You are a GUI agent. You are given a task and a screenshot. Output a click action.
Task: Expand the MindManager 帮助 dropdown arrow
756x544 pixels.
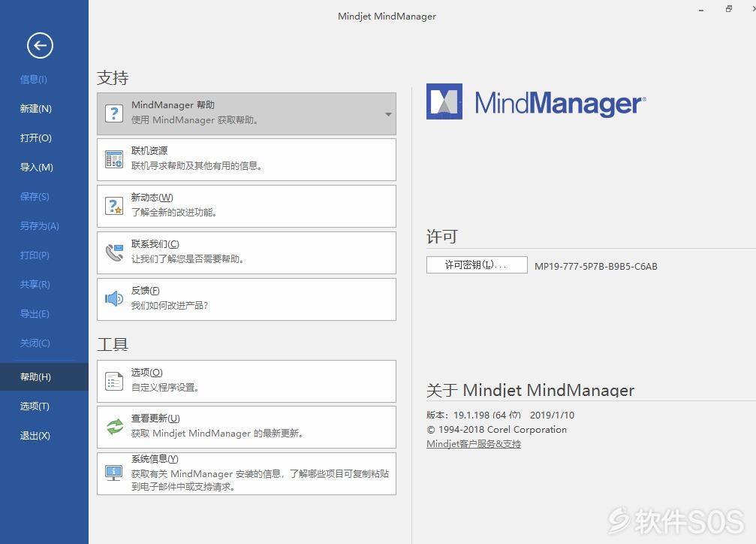click(x=388, y=114)
